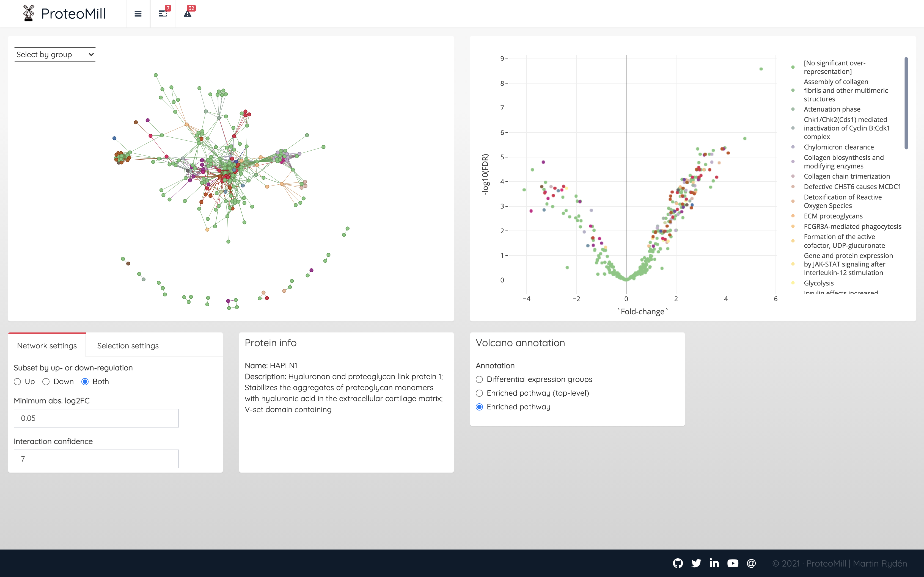Choose Enriched pathway (top-level) annotation

point(480,393)
